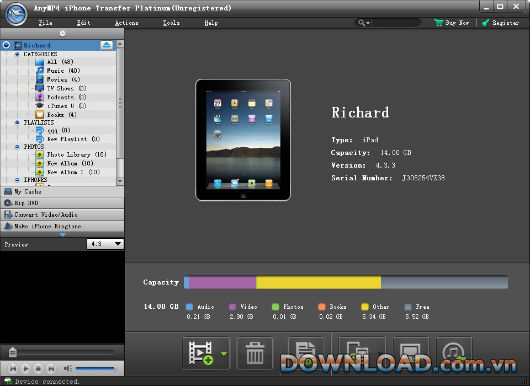Open the New Album 1 entry
Viewport: 530px width, 386px height.
pyautogui.click(x=73, y=172)
